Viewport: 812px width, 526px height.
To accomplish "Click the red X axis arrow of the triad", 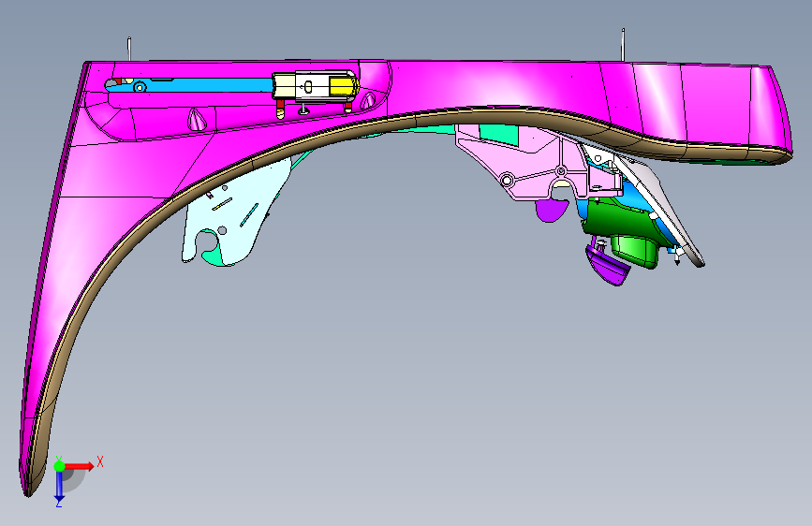I will coord(80,466).
